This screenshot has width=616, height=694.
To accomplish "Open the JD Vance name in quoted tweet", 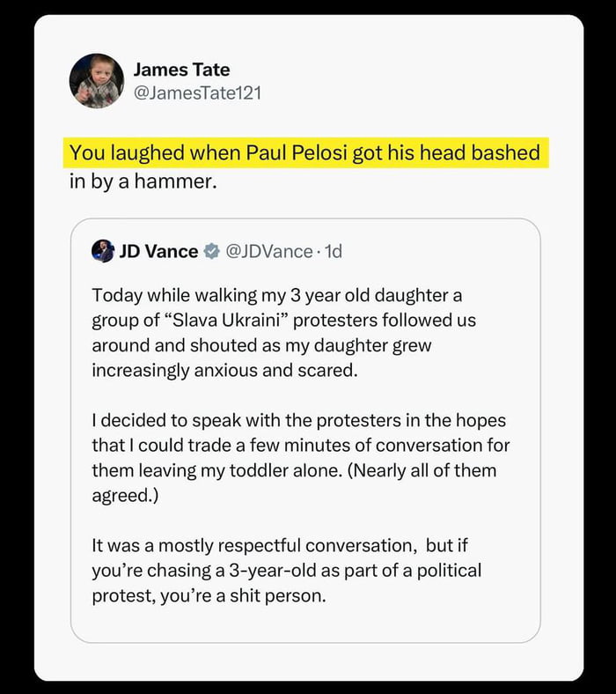I will tap(158, 251).
